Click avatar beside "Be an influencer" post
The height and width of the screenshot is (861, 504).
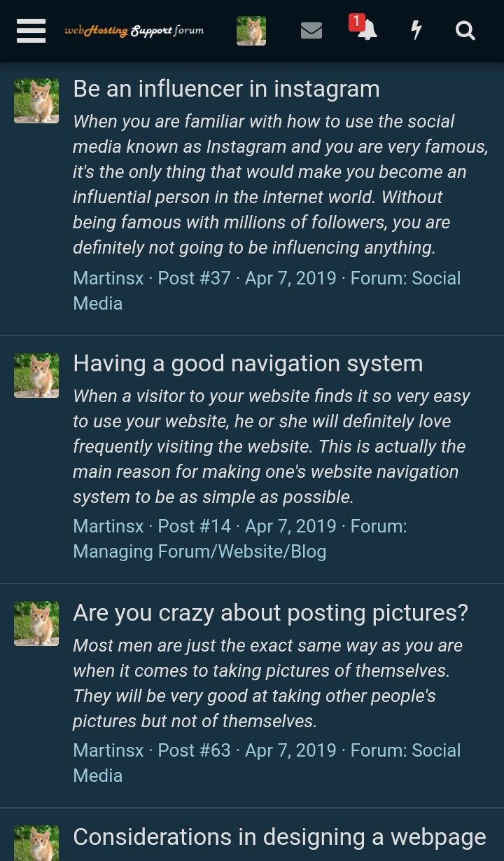click(x=36, y=101)
